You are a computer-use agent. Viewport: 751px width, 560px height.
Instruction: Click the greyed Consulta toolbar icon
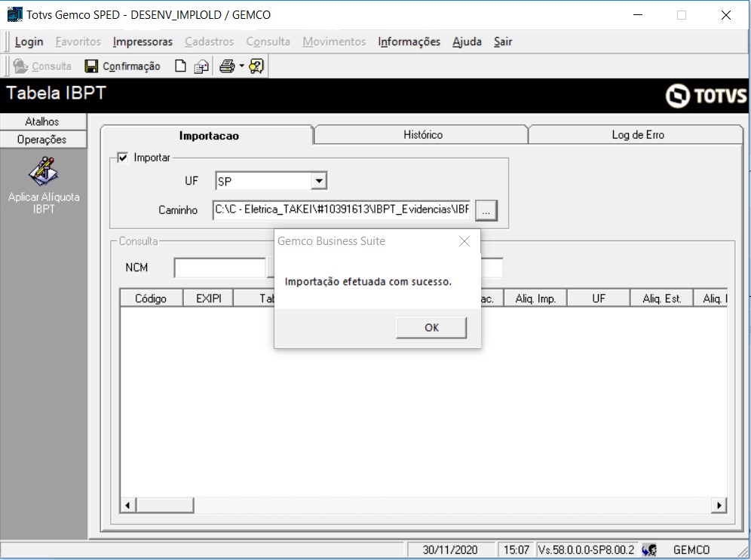pyautogui.click(x=43, y=66)
